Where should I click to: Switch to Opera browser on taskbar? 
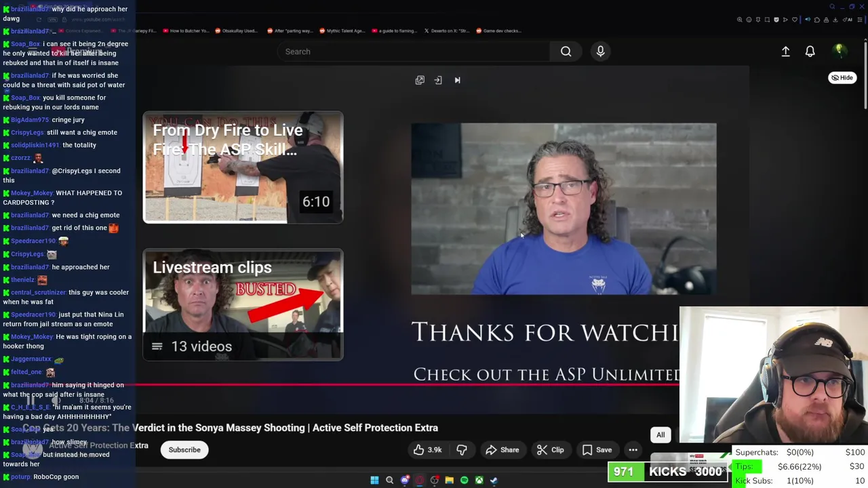(420, 480)
